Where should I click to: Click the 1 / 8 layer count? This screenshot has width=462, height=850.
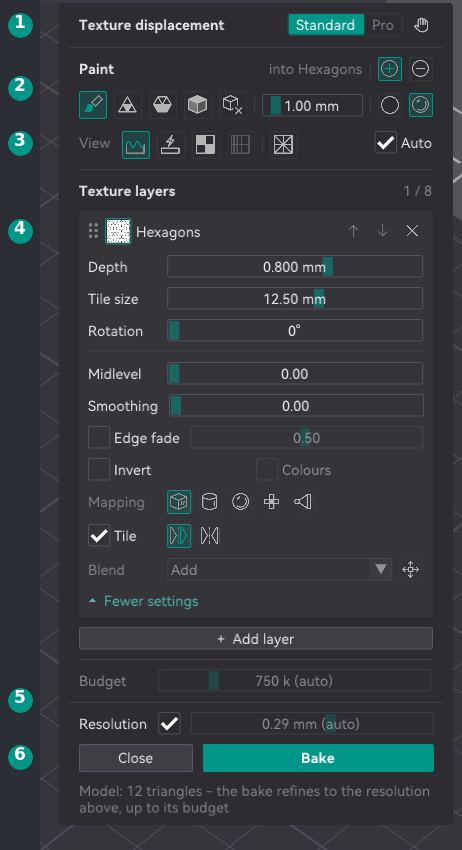(x=418, y=191)
